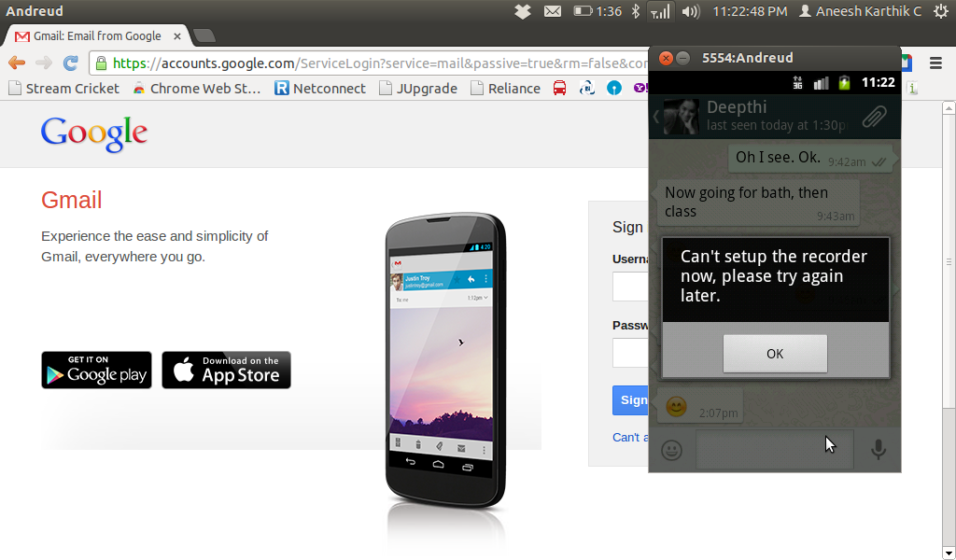Click the Can't access account link
The width and height of the screenshot is (956, 560).
click(x=630, y=438)
